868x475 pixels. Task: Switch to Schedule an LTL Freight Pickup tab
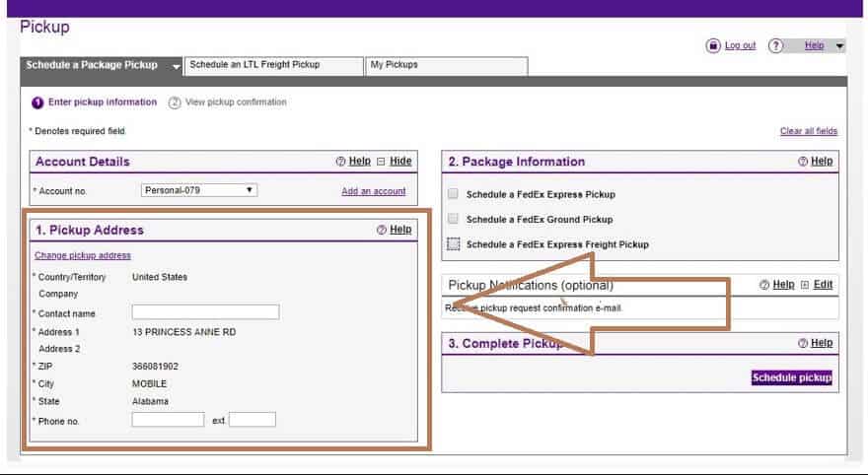point(273,66)
